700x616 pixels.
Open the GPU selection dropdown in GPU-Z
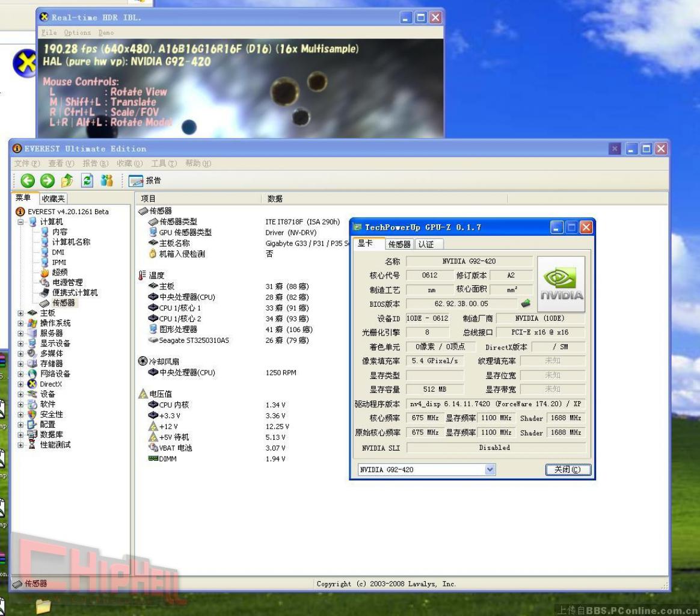490,469
